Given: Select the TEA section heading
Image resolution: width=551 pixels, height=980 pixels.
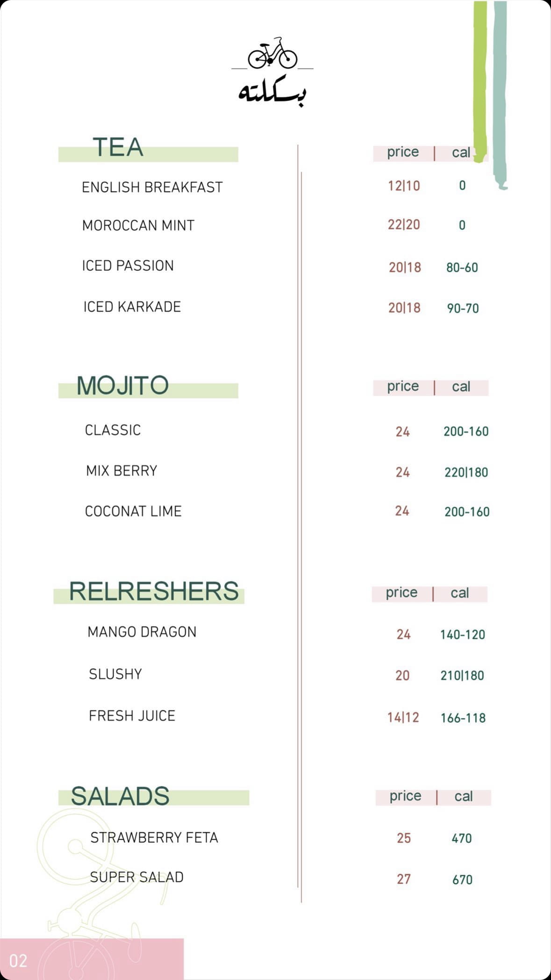Looking at the screenshot, I should [118, 148].
